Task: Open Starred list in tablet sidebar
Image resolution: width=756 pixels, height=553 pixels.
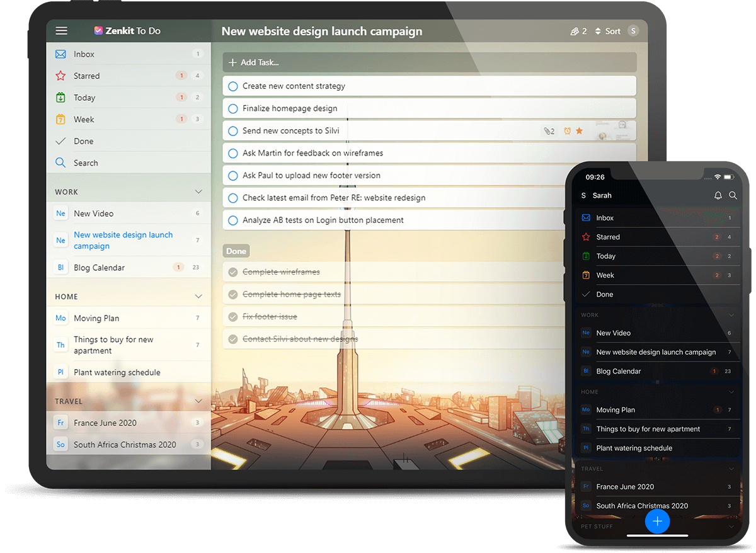Action: [x=86, y=76]
